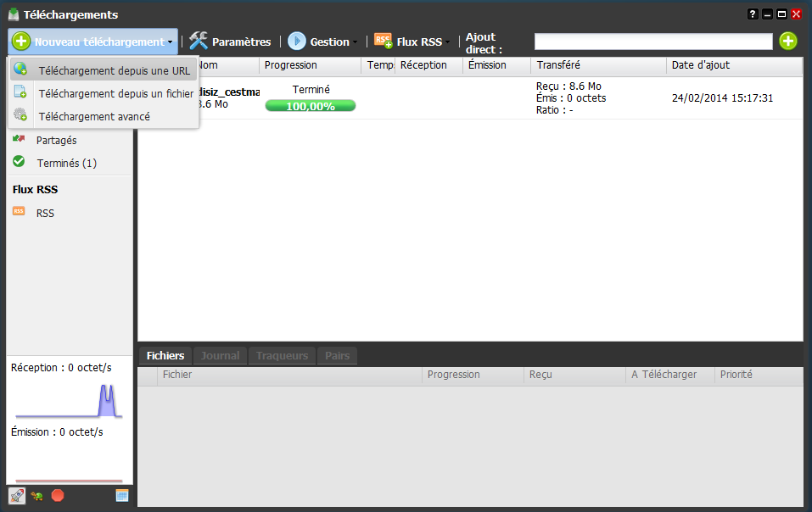Click the Priorité column header

point(759,375)
